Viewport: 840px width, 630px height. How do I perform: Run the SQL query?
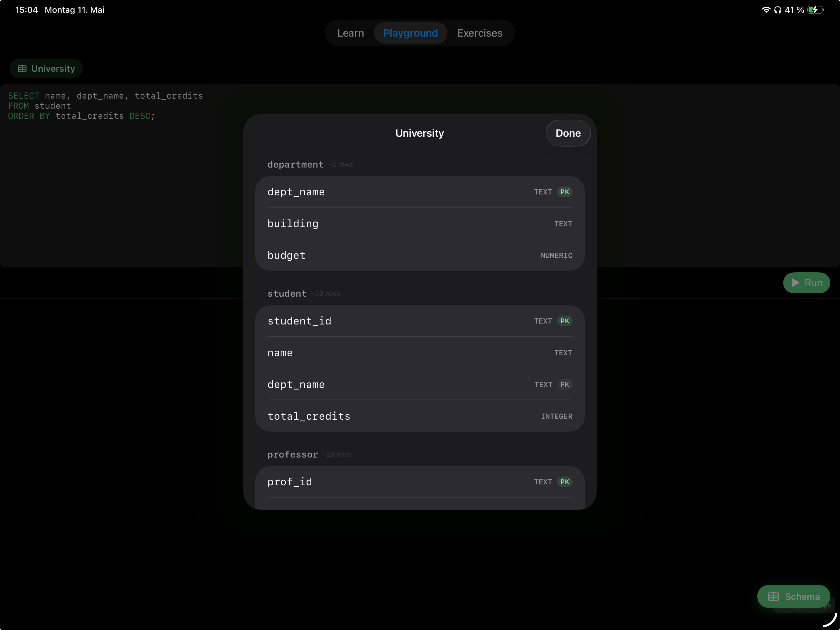click(806, 283)
